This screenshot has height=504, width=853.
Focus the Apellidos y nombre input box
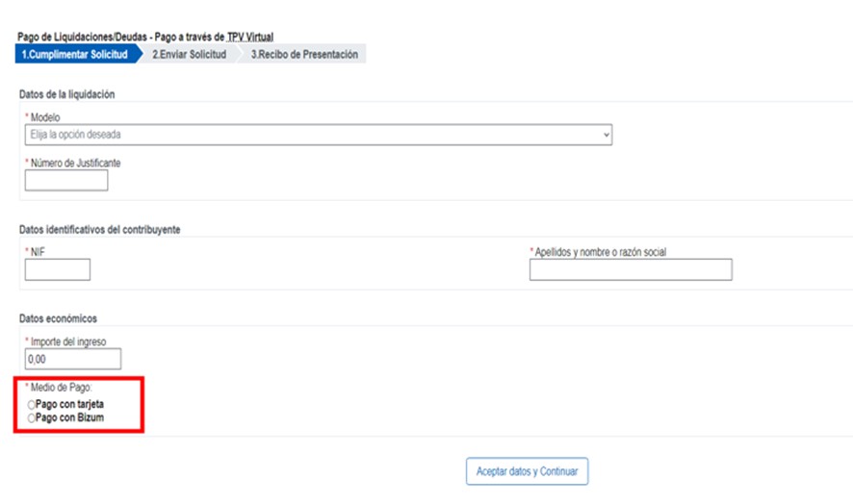(x=631, y=270)
